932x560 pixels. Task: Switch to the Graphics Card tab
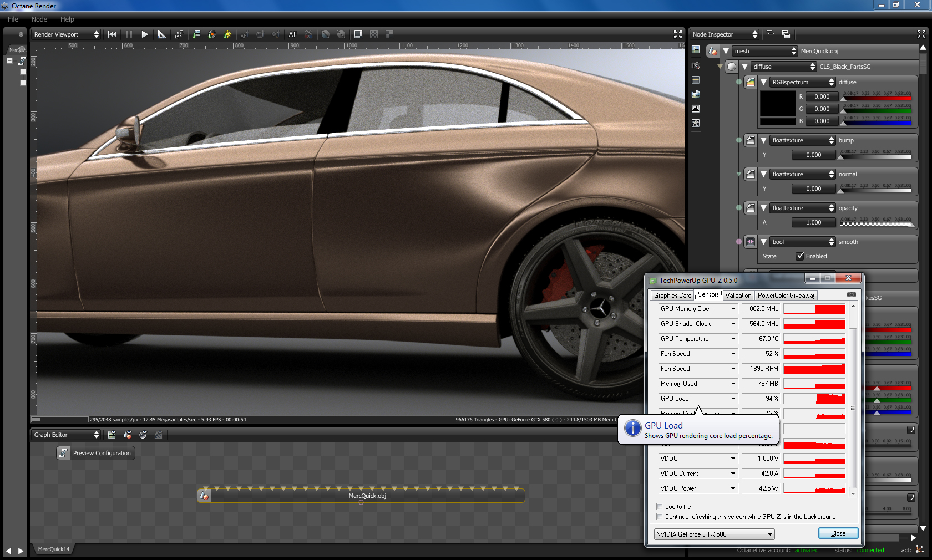[x=672, y=296]
